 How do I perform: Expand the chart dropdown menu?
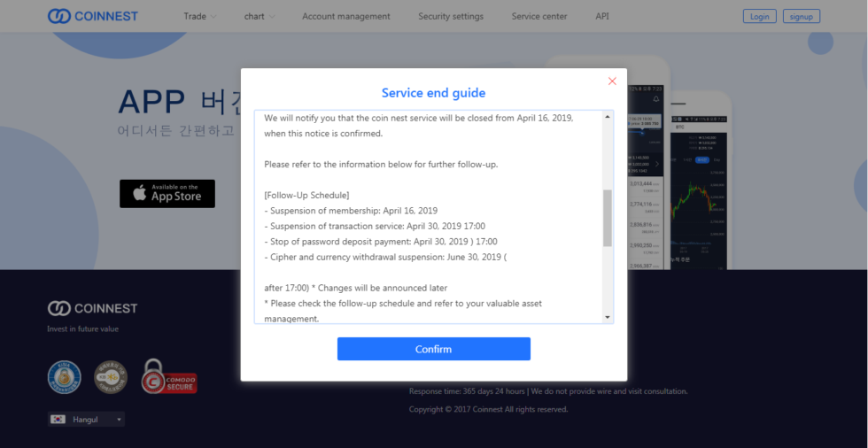[259, 17]
